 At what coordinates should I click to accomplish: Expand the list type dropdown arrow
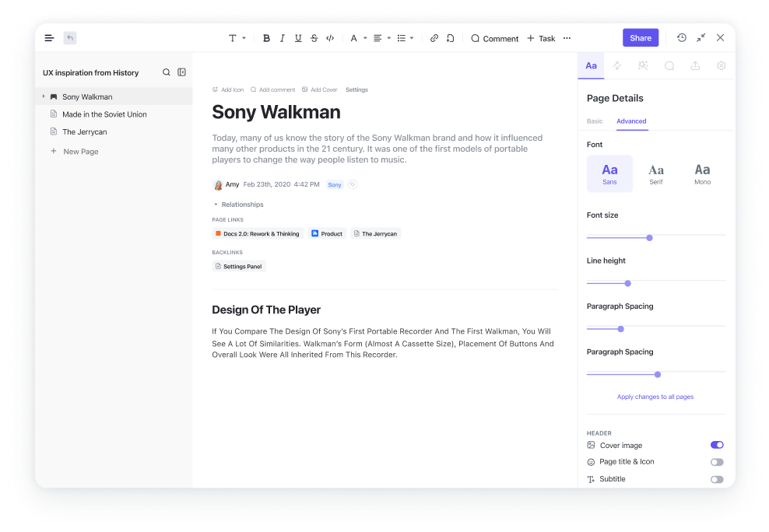412,38
